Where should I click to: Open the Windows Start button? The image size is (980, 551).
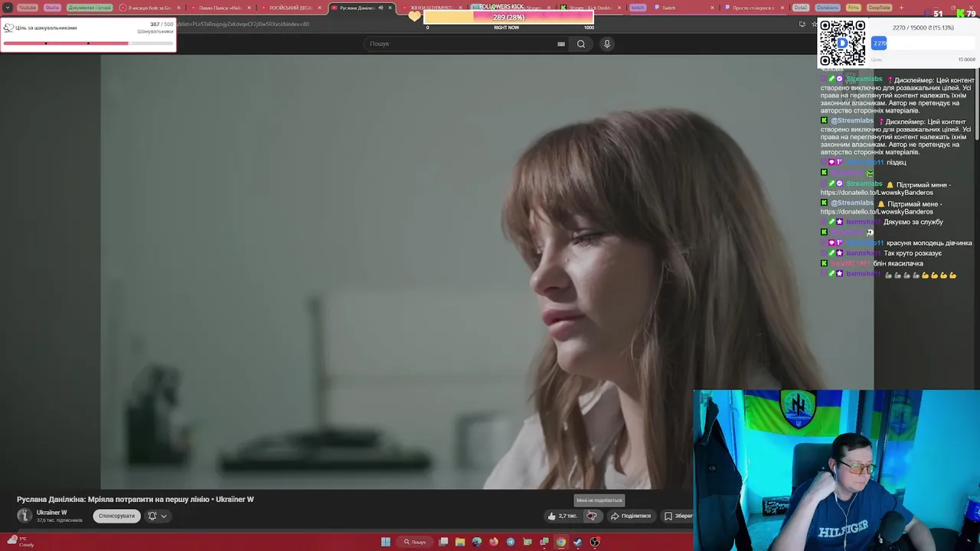(386, 542)
